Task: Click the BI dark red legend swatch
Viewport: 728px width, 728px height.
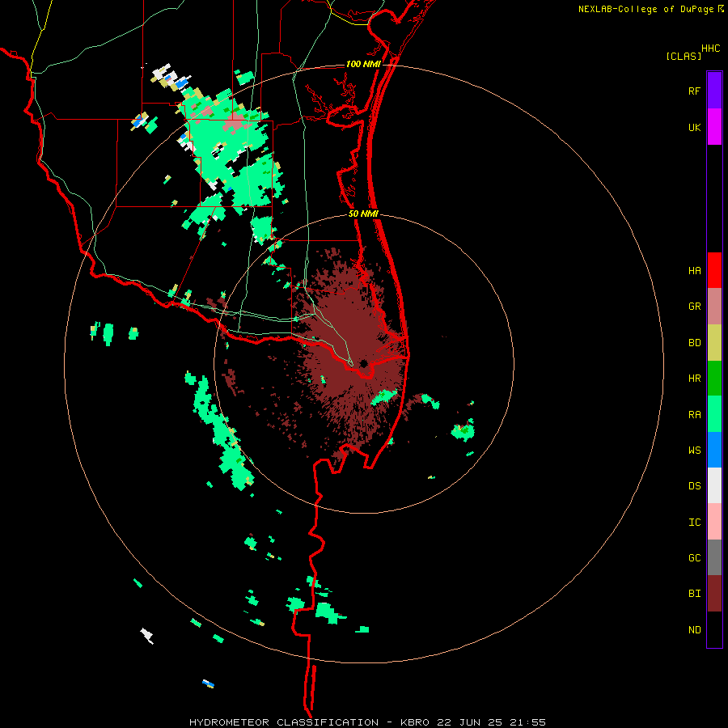Action: coord(714,594)
